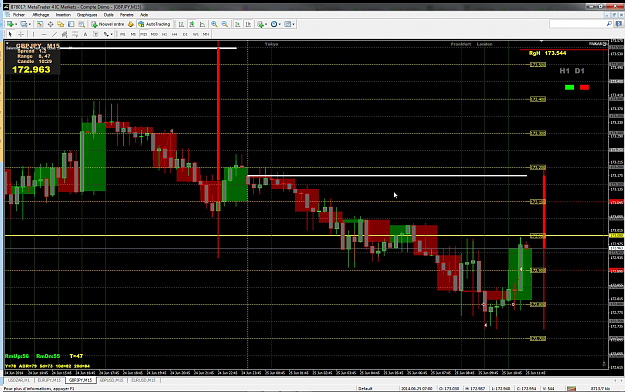Switch to H4 timeframe
This screenshot has height=392, width=625.
[175, 34]
